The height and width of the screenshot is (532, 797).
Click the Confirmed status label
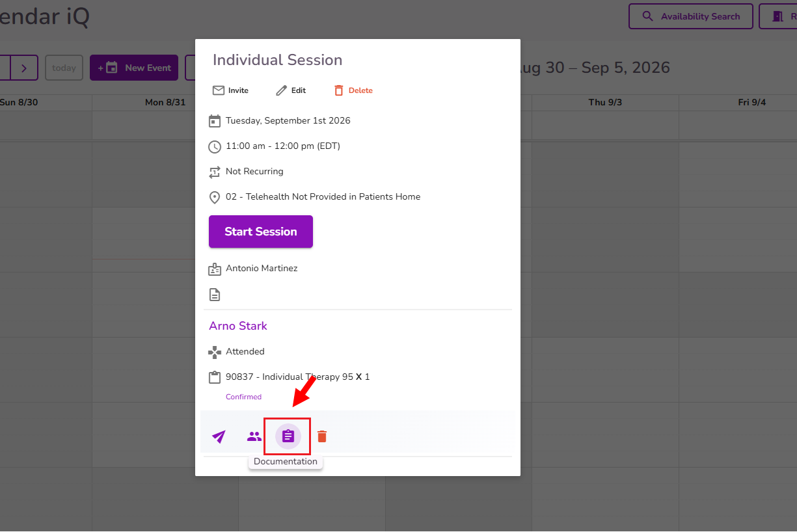click(243, 397)
